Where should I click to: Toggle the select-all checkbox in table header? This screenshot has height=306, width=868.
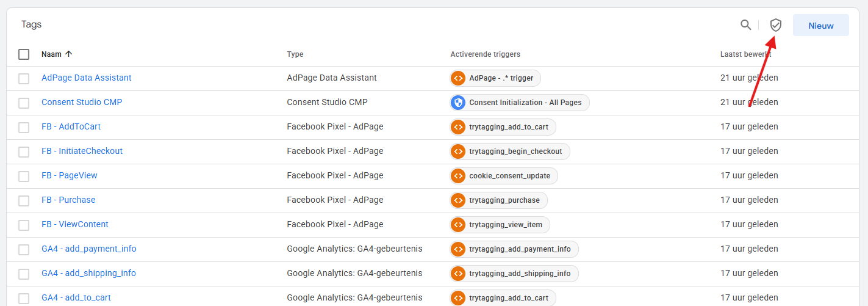(24, 54)
